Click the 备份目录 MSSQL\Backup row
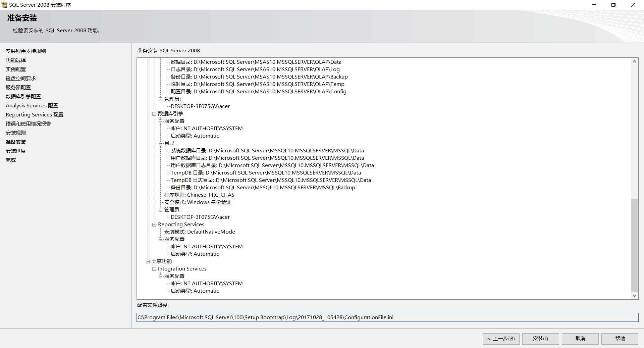 263,188
